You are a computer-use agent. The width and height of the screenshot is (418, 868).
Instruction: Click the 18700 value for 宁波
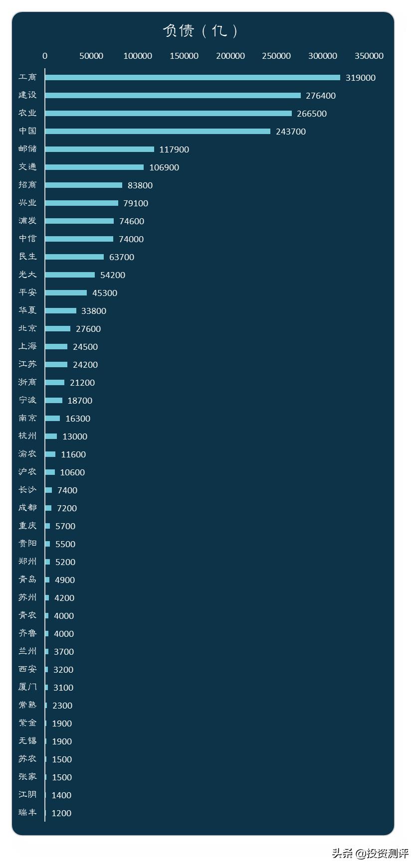pyautogui.click(x=80, y=401)
